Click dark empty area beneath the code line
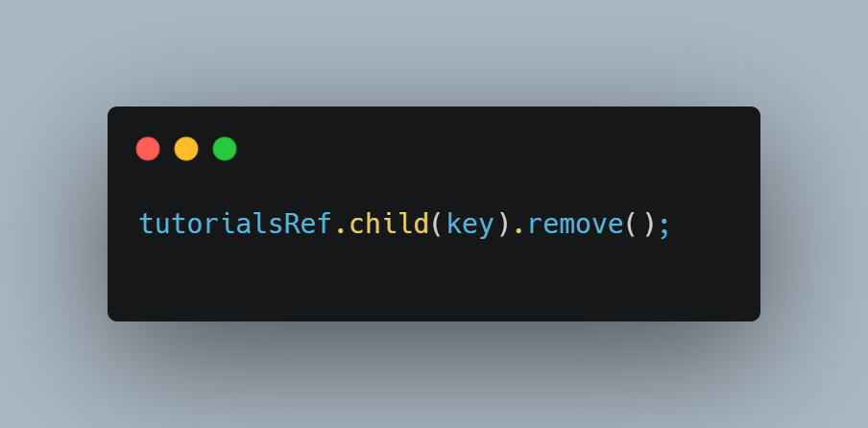The image size is (868, 428). click(x=434, y=282)
